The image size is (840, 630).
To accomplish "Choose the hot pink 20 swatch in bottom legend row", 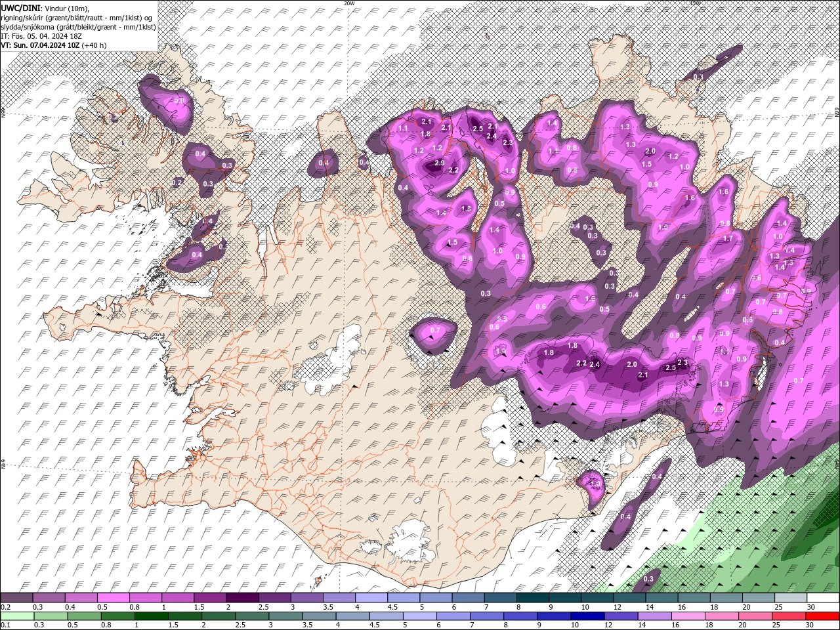I will 755,616.
